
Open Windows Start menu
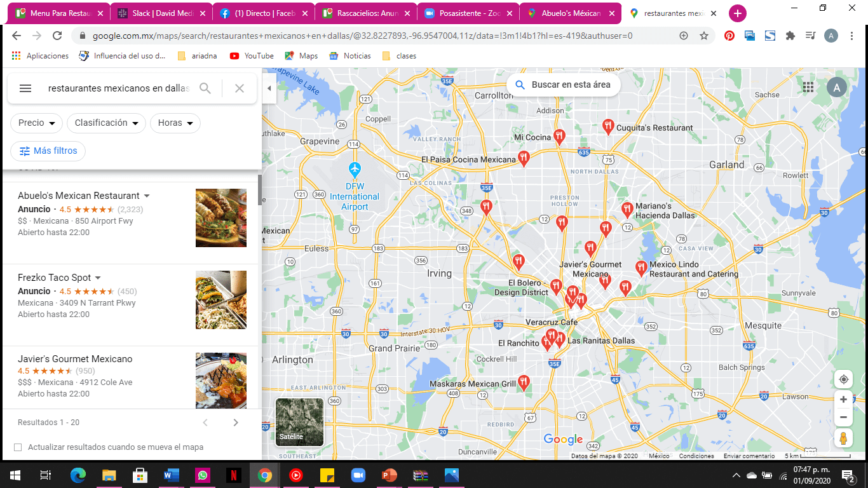15,475
